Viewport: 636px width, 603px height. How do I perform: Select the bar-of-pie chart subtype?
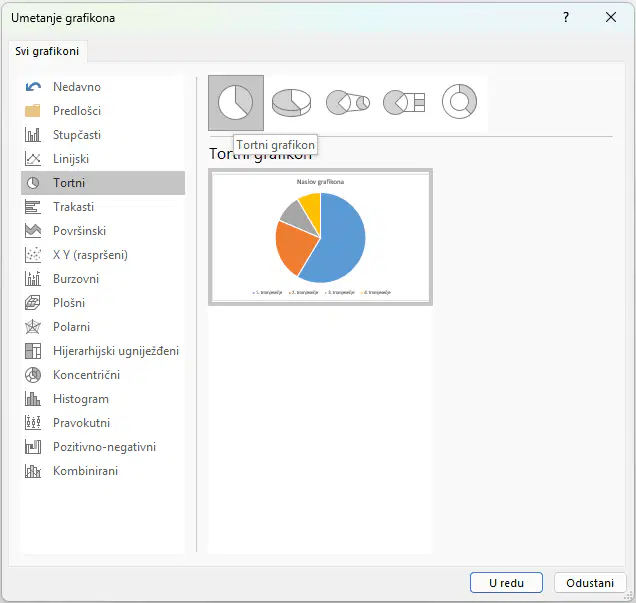pos(404,103)
